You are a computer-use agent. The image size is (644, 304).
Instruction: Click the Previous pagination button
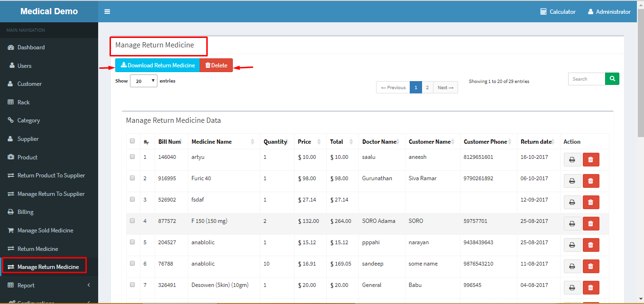pos(393,87)
